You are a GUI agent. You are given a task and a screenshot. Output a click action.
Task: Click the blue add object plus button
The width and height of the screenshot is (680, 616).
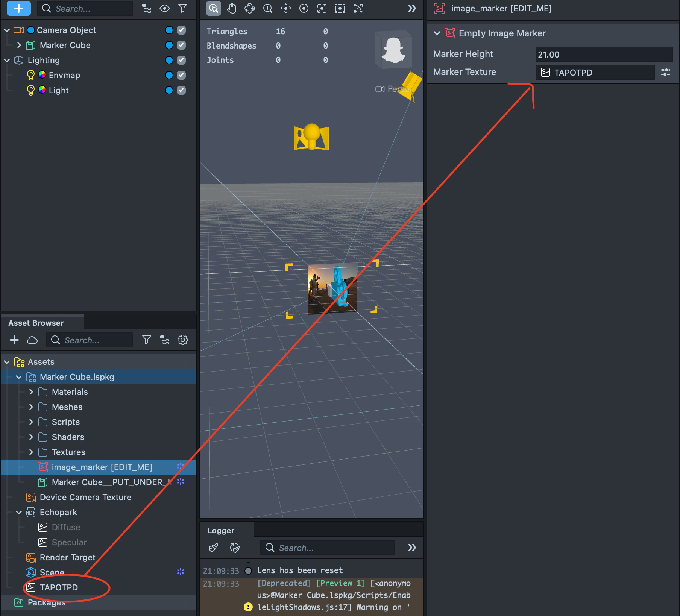point(19,8)
